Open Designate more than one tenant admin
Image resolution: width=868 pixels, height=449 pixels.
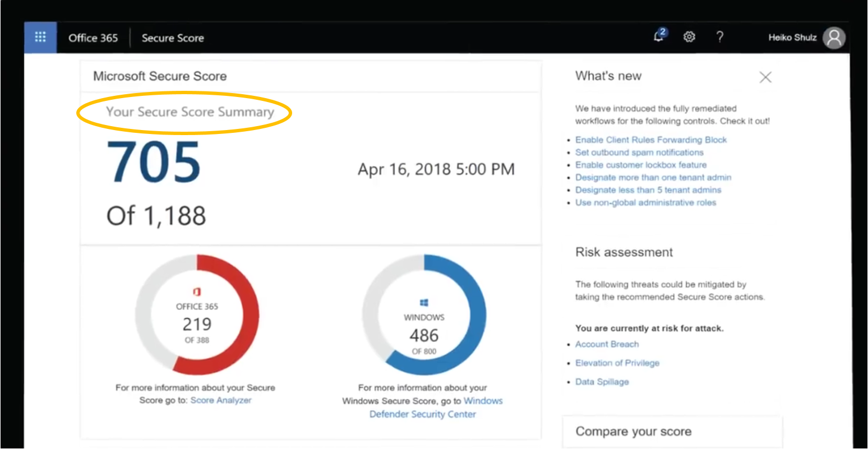click(x=653, y=177)
